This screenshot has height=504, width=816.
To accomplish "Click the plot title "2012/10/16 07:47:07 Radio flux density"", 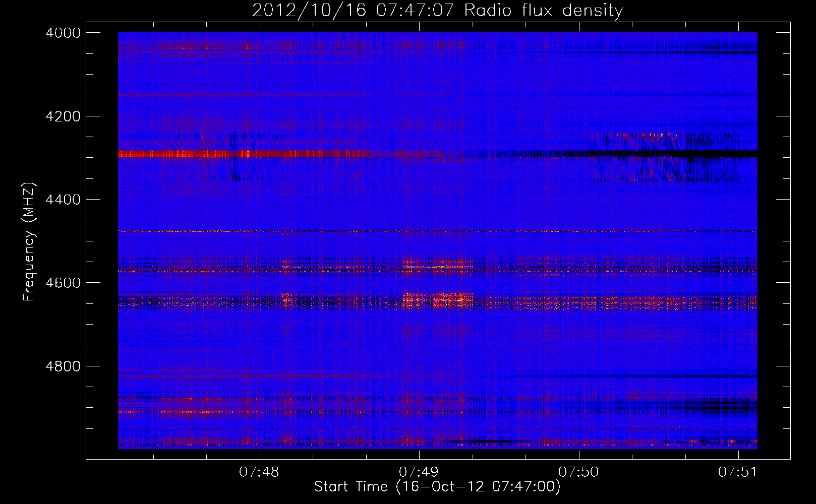I will point(437,11).
